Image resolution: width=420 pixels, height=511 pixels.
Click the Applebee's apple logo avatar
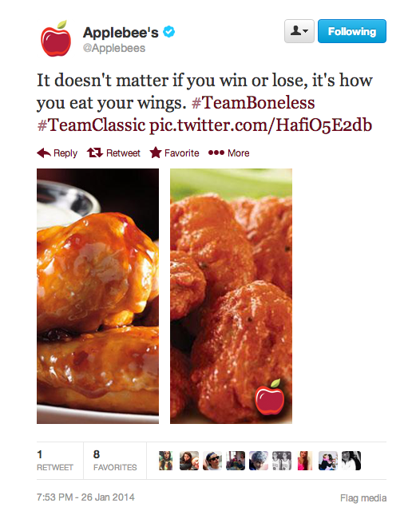56,38
